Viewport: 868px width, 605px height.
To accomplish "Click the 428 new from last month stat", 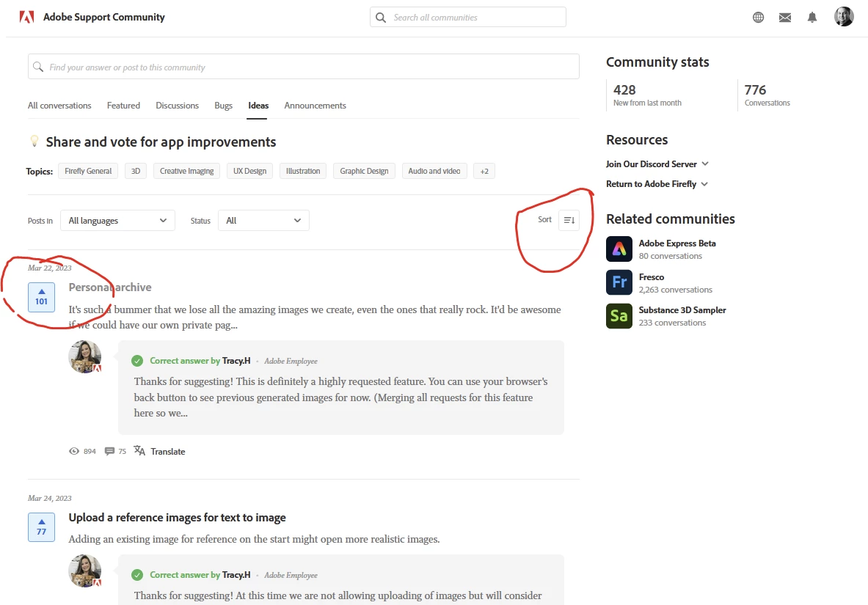I will click(x=647, y=95).
